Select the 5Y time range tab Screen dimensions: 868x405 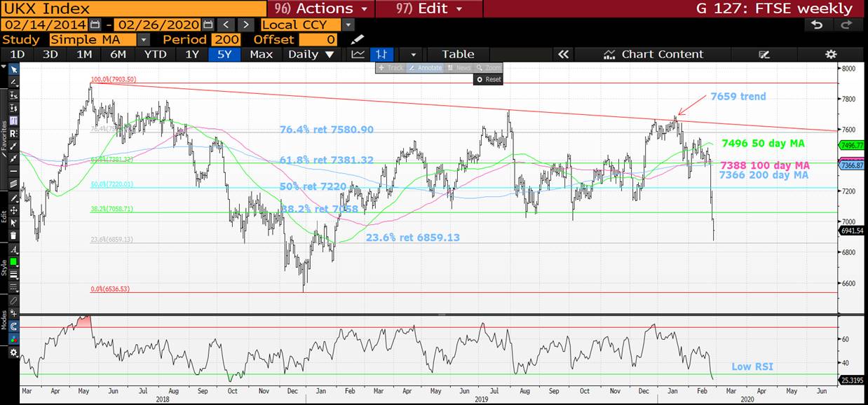(224, 54)
